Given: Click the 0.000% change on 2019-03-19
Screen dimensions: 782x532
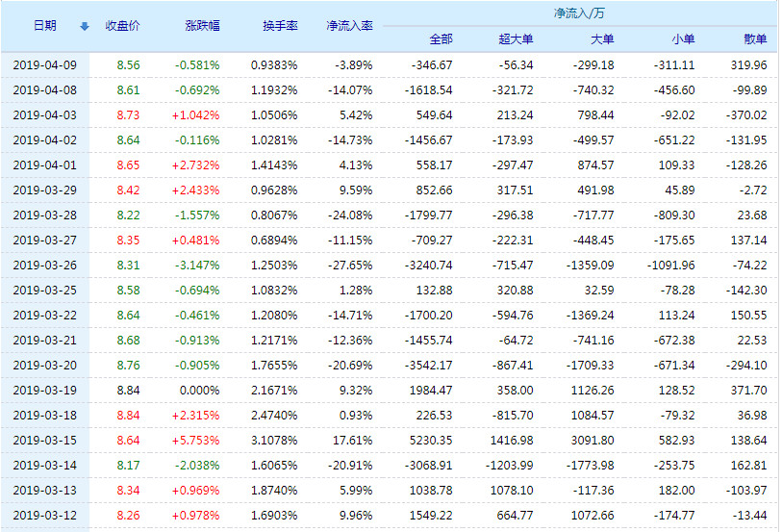Looking at the screenshot, I should tap(199, 391).
